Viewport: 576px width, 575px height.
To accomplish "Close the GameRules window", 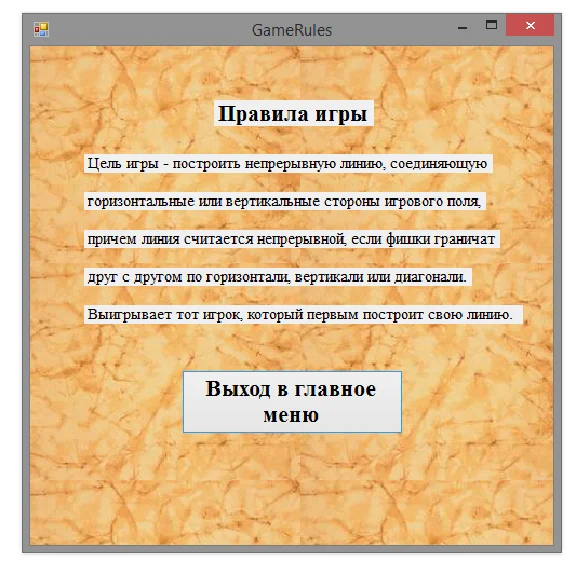I will coord(530,25).
